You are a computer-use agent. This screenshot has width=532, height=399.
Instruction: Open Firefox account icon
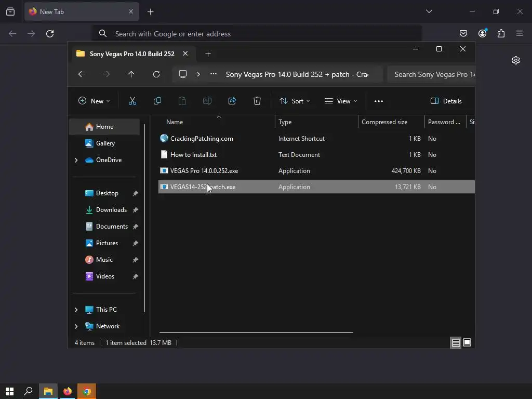coord(482,33)
